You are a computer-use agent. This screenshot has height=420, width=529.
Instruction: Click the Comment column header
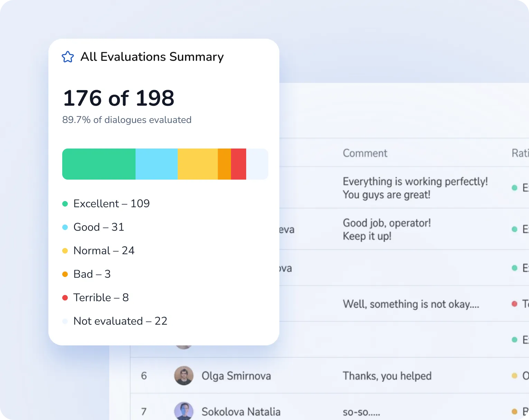(365, 153)
